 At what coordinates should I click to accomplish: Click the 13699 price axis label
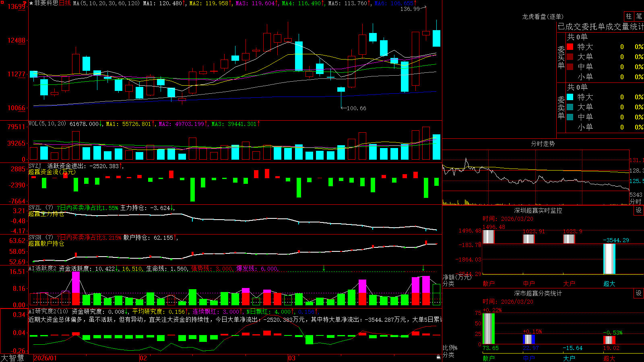(17, 6)
